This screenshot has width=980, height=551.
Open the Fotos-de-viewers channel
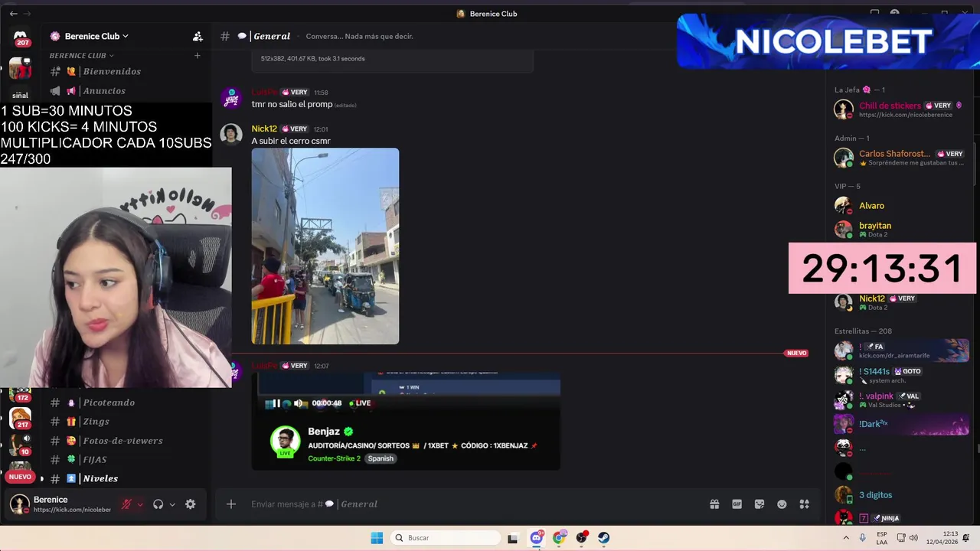tap(122, 441)
